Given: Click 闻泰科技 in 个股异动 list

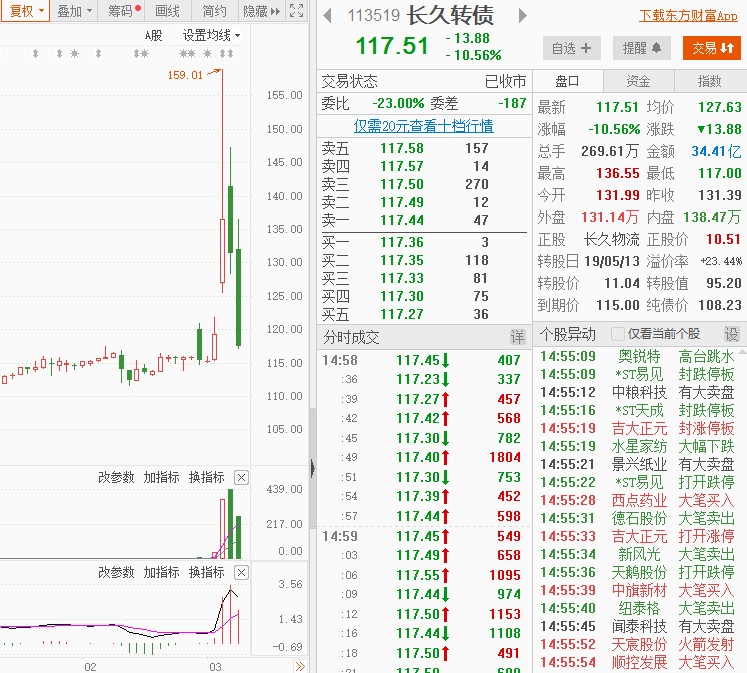Looking at the screenshot, I should tap(639, 626).
